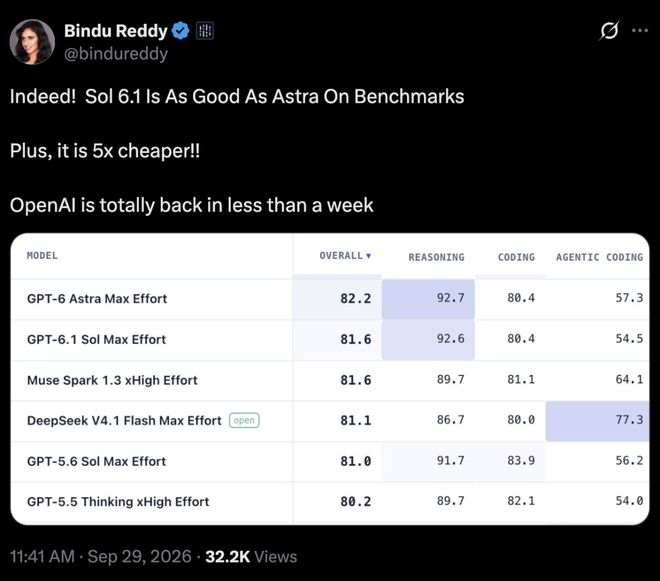Select the GPT-6.1 Sol Max Effort row
660x581 pixels.
(330, 339)
